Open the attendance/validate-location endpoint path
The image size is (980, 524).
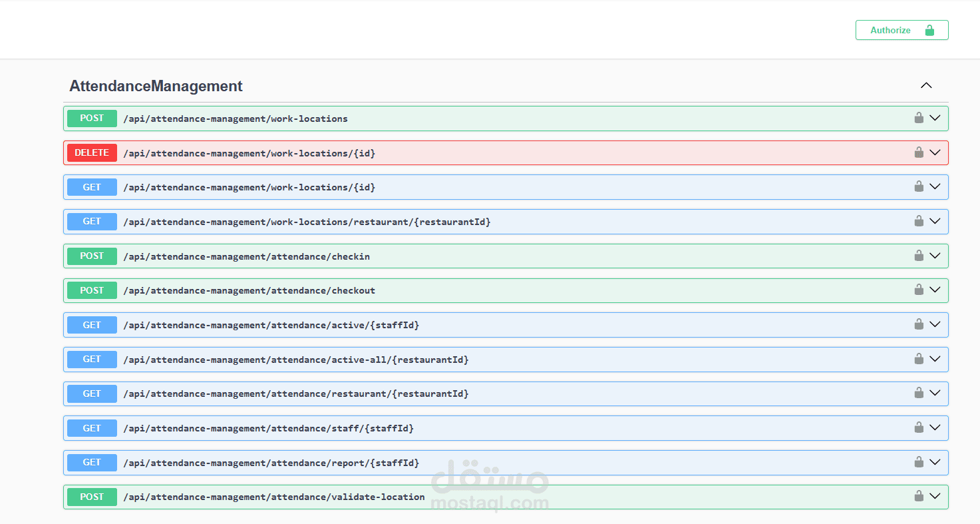pyautogui.click(x=273, y=497)
